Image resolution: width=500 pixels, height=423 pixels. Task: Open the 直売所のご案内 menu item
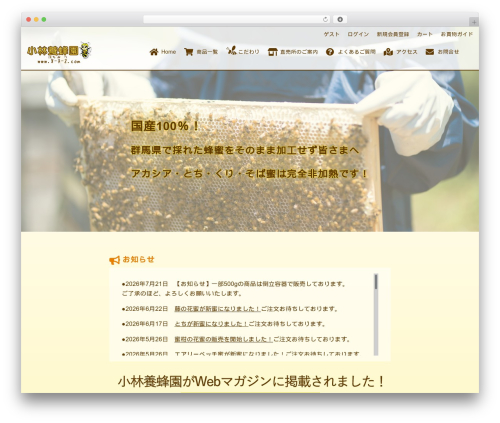(293, 52)
